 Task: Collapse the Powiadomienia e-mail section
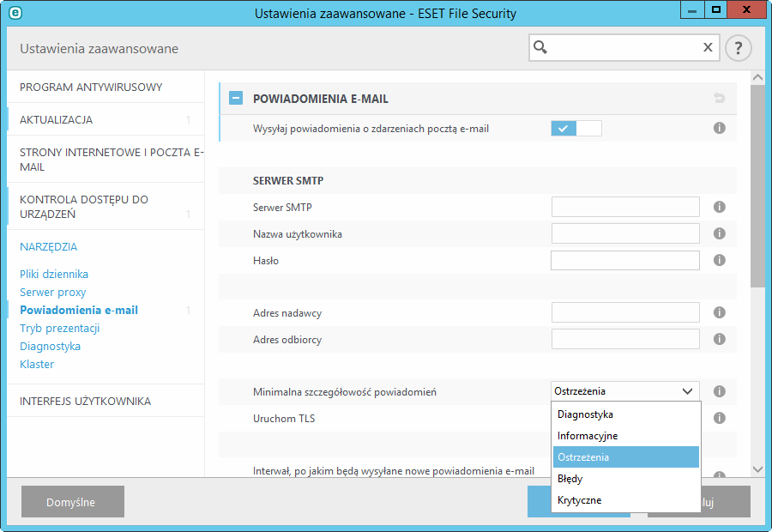236,98
